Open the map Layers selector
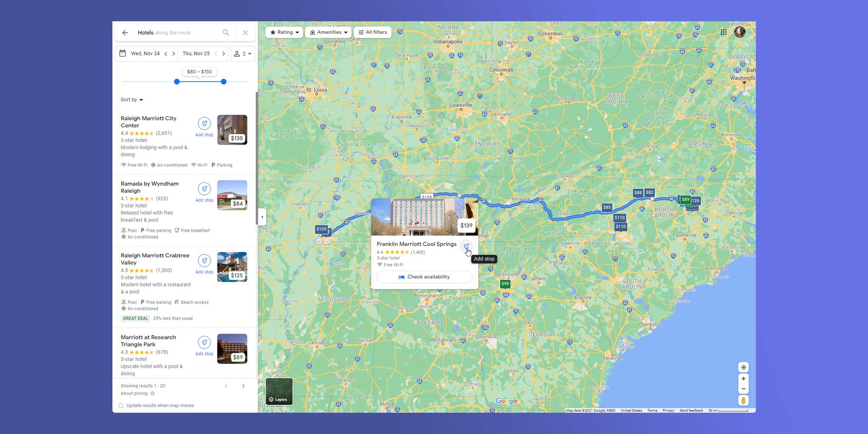 [x=280, y=391]
